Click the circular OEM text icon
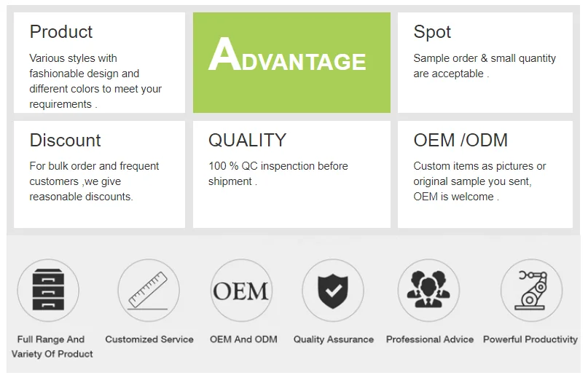588x378 pixels. [x=241, y=290]
